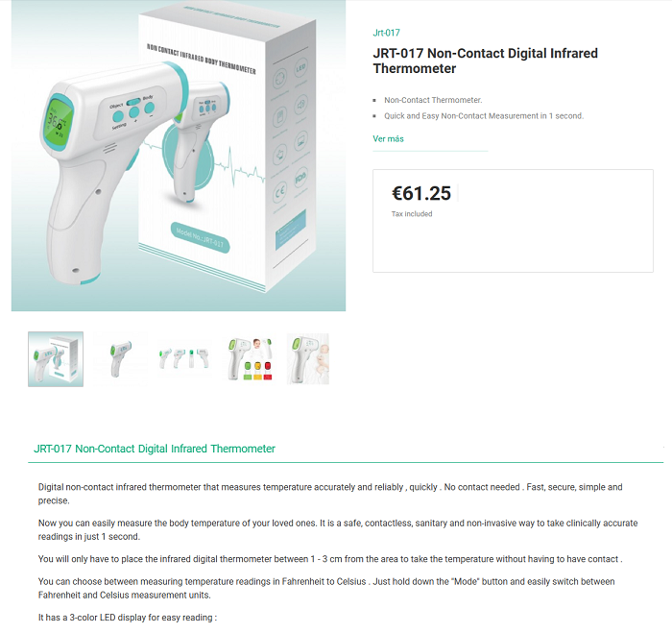Open the Jrt-017 brand link
This screenshot has width=672, height=633.
(386, 33)
